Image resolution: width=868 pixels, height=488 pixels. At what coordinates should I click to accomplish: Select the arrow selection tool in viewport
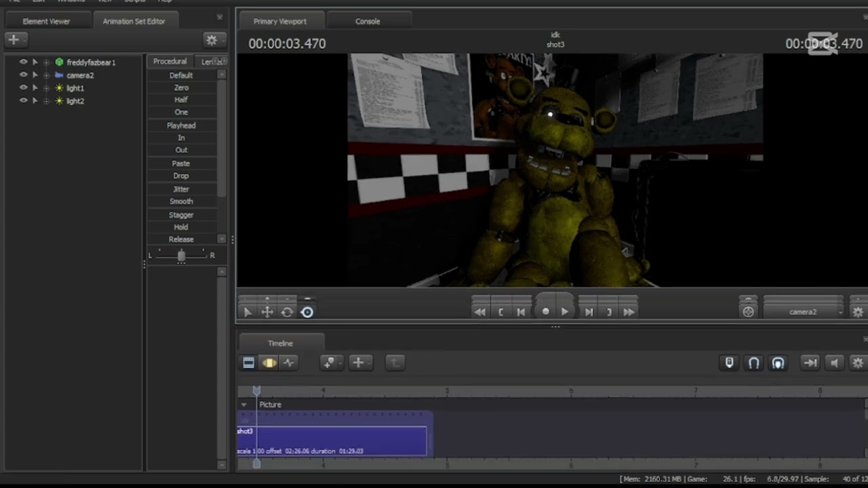[248, 312]
